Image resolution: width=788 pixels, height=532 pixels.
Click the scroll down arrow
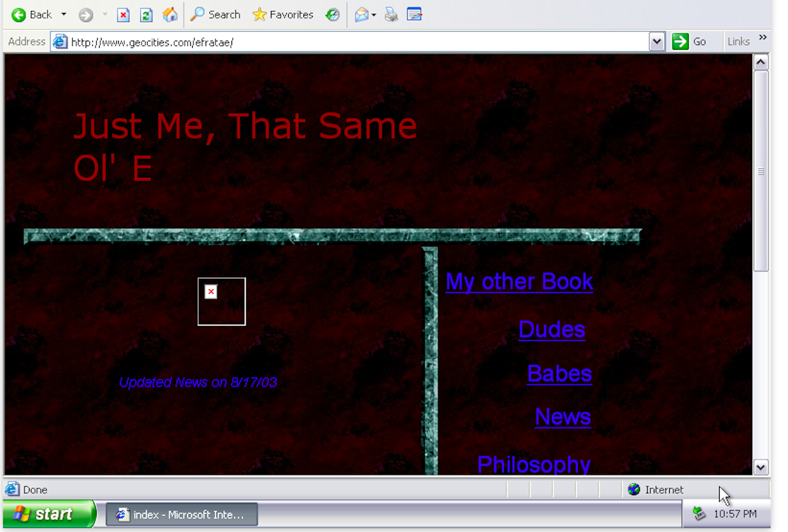[x=761, y=467]
